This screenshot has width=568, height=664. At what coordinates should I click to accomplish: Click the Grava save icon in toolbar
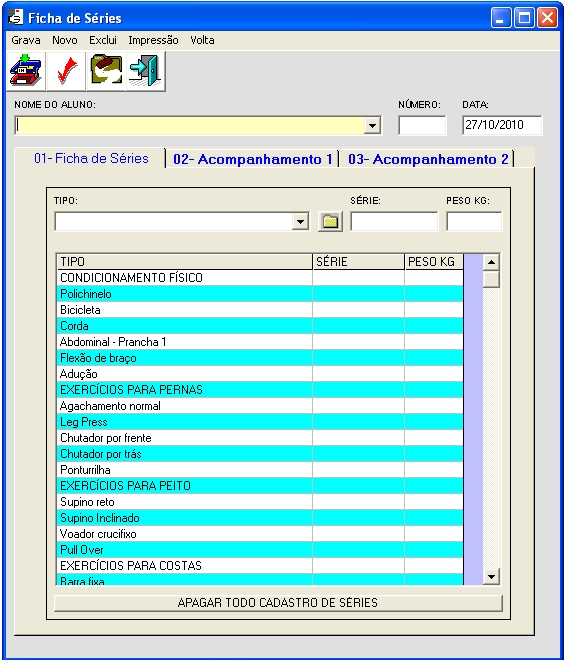26,71
